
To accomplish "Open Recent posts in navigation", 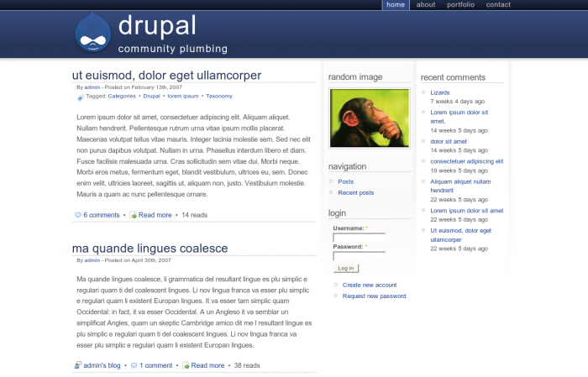I will (x=355, y=192).
